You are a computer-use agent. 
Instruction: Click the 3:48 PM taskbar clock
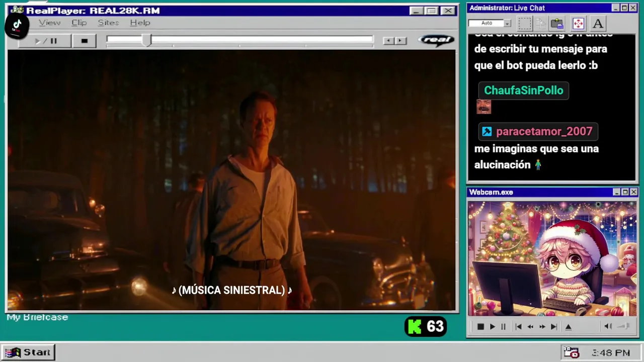pos(611,353)
